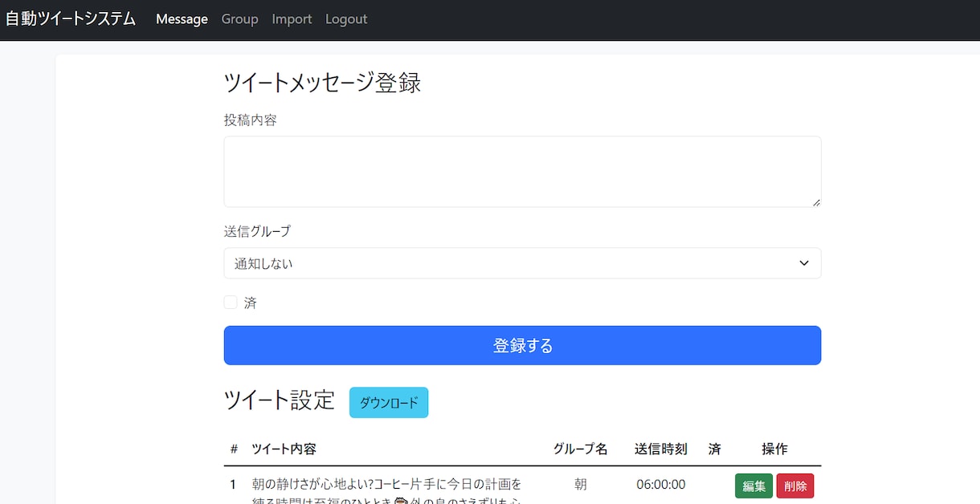Click the 06:00:00 time cell

pos(660,484)
